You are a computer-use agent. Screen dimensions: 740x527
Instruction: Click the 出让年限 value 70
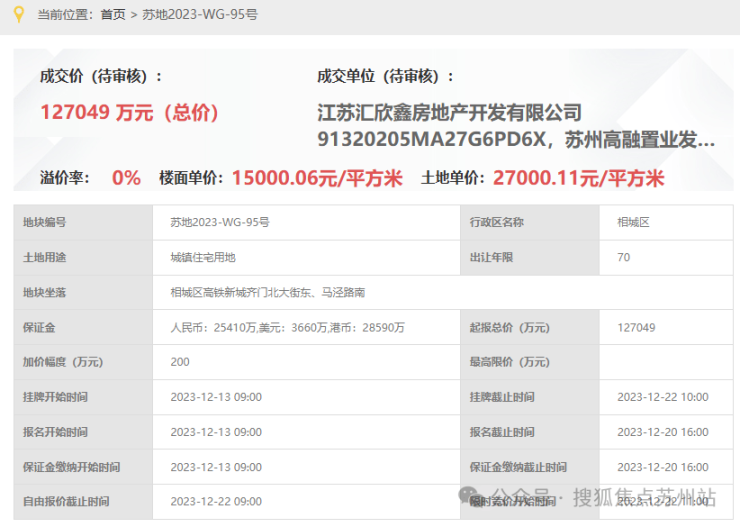pyautogui.click(x=624, y=257)
